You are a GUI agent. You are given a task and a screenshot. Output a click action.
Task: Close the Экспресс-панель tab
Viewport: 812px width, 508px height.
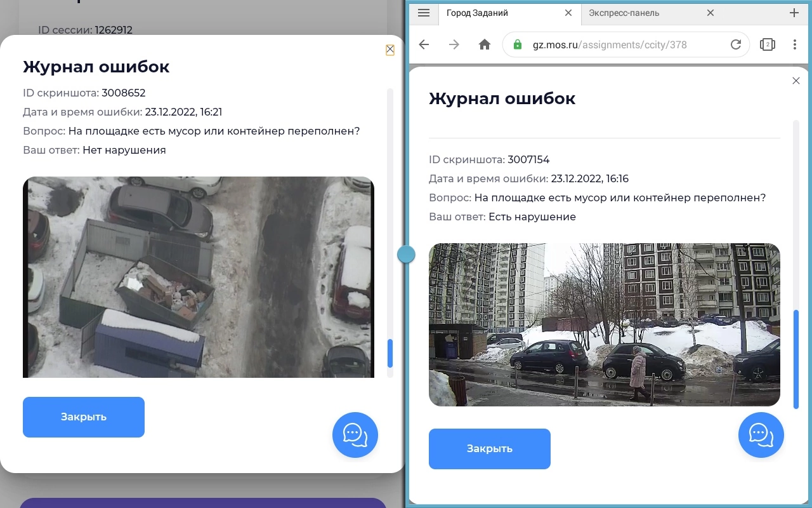click(x=710, y=13)
